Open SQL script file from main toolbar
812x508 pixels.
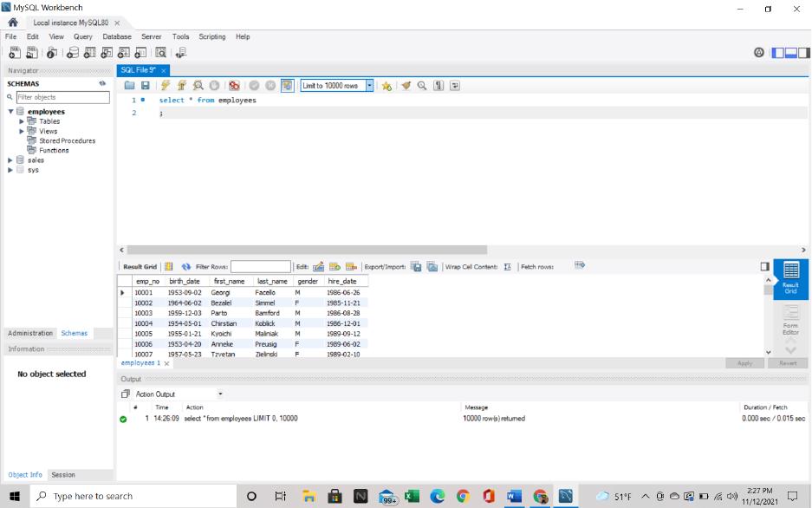(x=32, y=52)
